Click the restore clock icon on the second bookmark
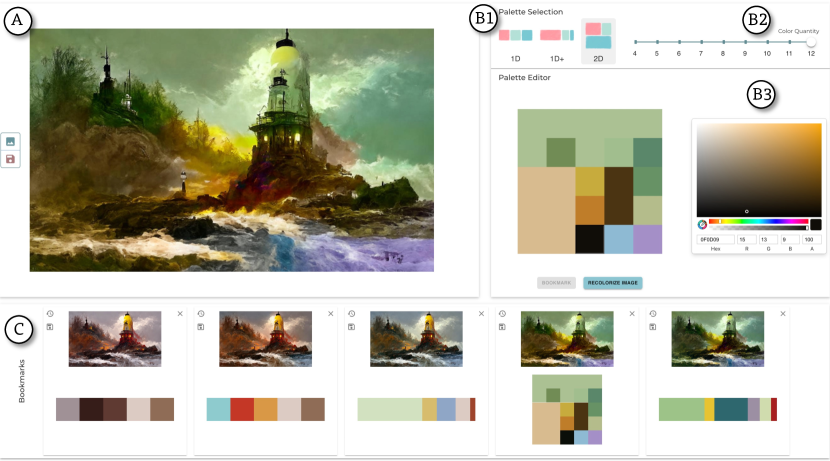 [201, 314]
